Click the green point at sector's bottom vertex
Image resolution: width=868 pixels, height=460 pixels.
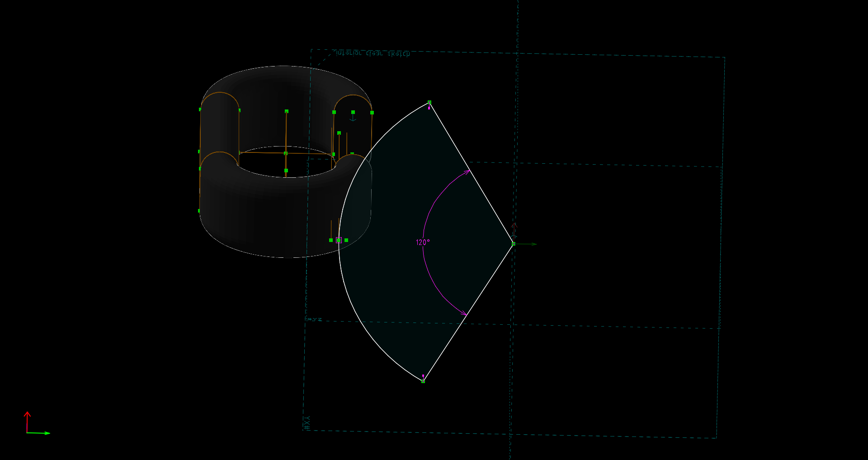coord(423,381)
